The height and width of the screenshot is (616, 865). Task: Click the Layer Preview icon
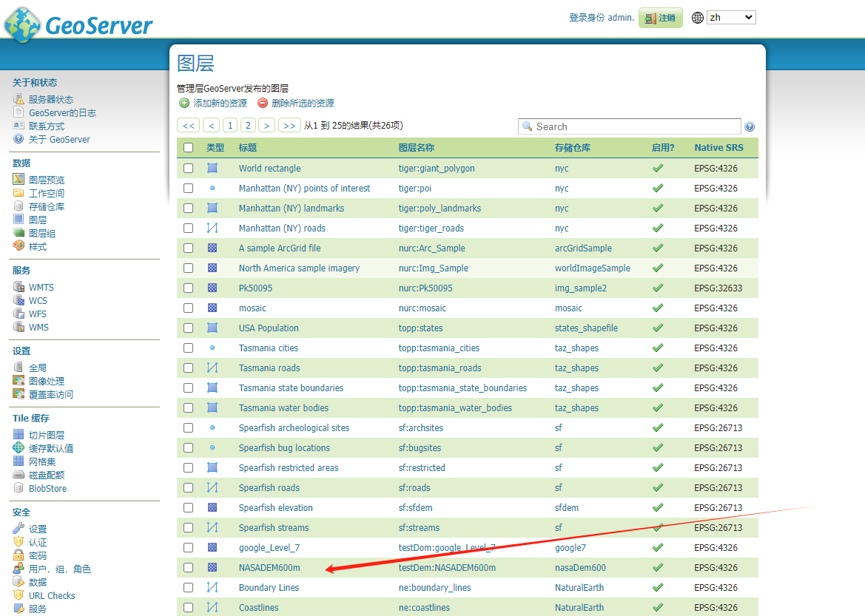[18, 179]
